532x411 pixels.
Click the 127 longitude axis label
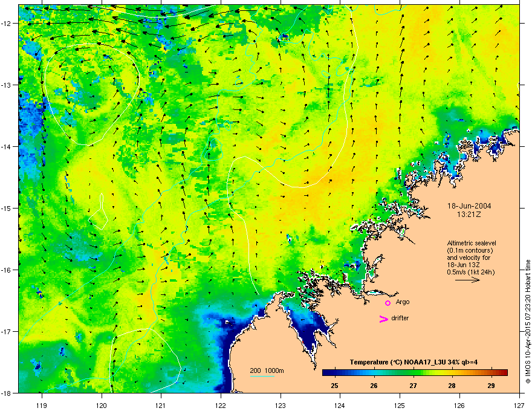click(x=519, y=405)
